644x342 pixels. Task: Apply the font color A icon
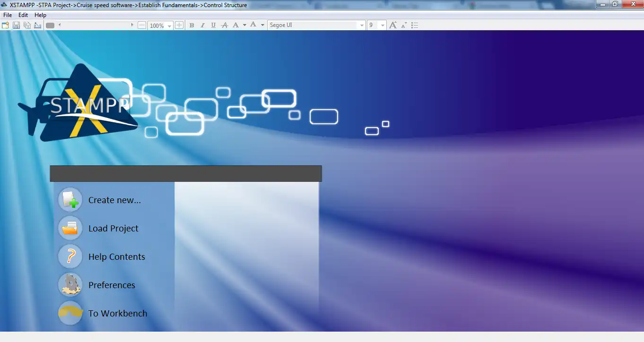[235, 25]
